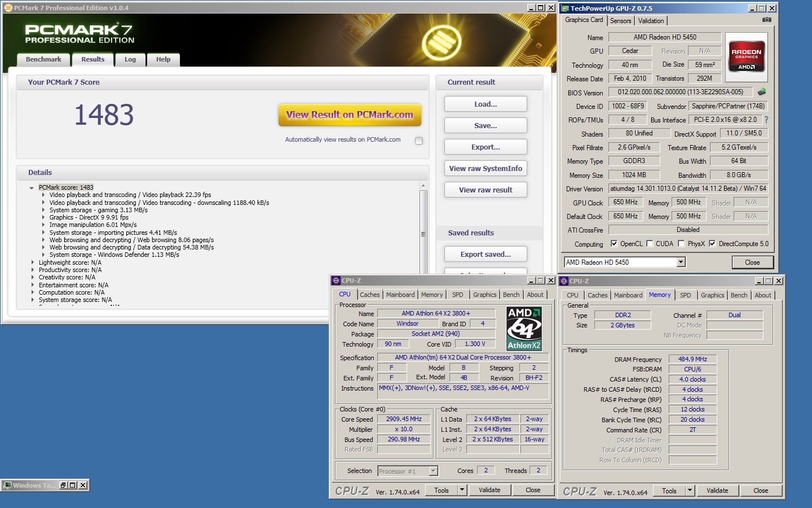Click the Load... button
Viewport: 812px width, 508px height.
(x=486, y=104)
